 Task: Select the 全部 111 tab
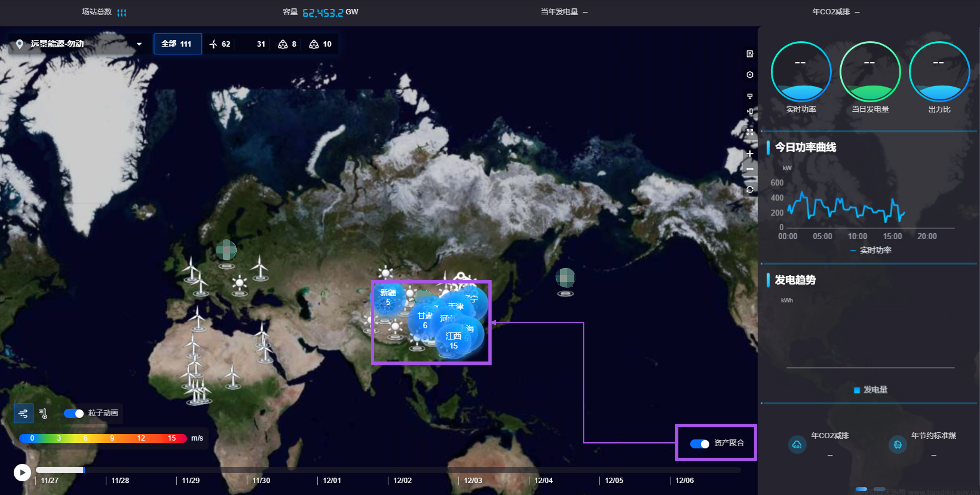tap(177, 44)
